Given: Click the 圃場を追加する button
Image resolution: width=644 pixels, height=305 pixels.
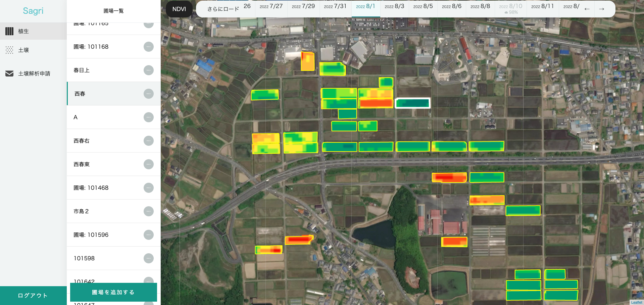Looking at the screenshot, I should click(x=113, y=292).
